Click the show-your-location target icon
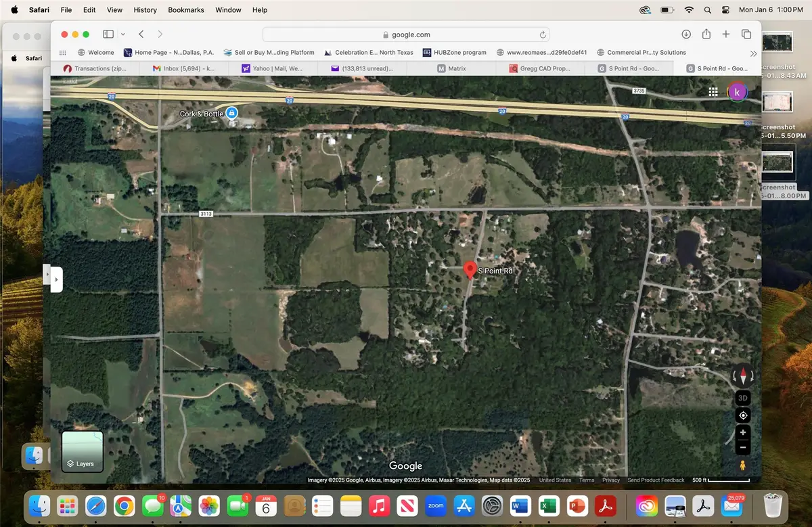Image resolution: width=812 pixels, height=527 pixels. (x=742, y=415)
